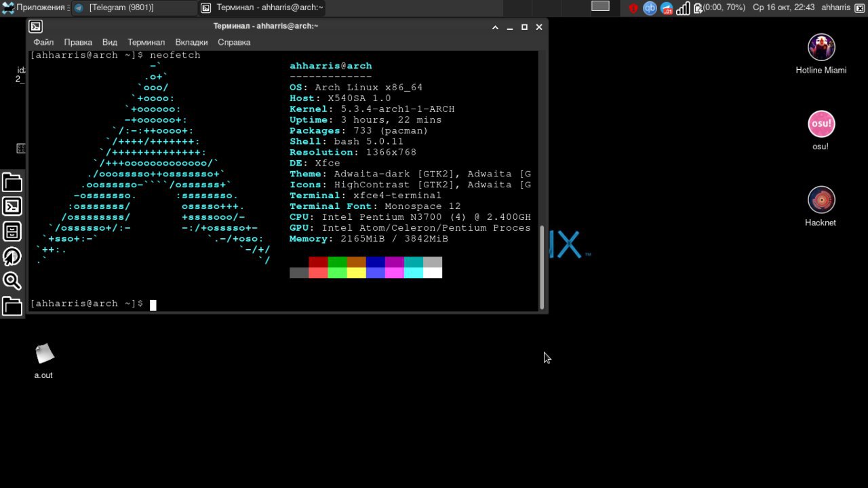Roll up the terminal window with up-arrow button
This screenshot has height=488, width=868.
tap(495, 27)
